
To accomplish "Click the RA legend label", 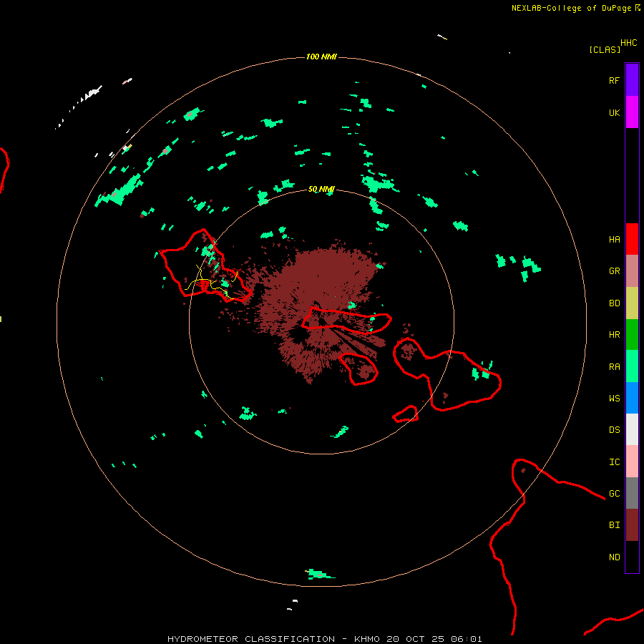I will (614, 367).
